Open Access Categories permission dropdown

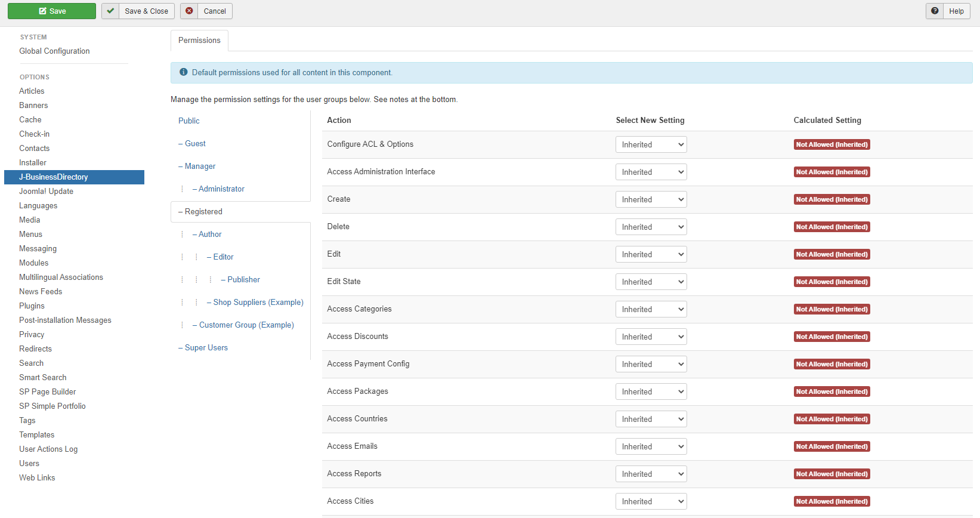click(x=651, y=309)
